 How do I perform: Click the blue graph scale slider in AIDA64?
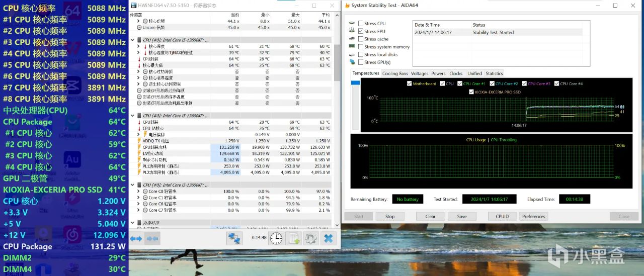click(x=355, y=83)
